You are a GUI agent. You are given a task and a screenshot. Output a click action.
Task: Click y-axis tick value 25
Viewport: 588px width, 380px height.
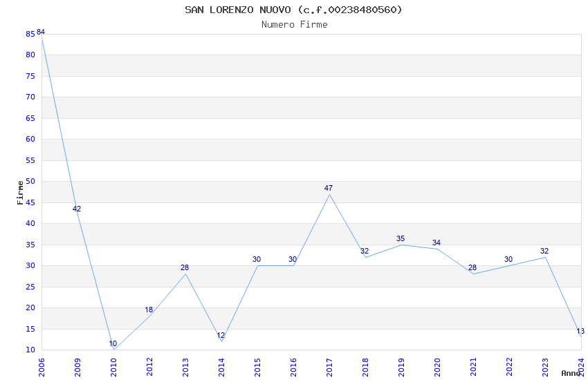pyautogui.click(x=30, y=287)
